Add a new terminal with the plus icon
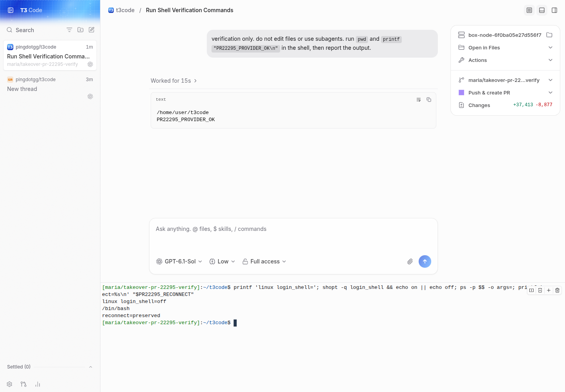The image size is (565, 392). coord(549,290)
